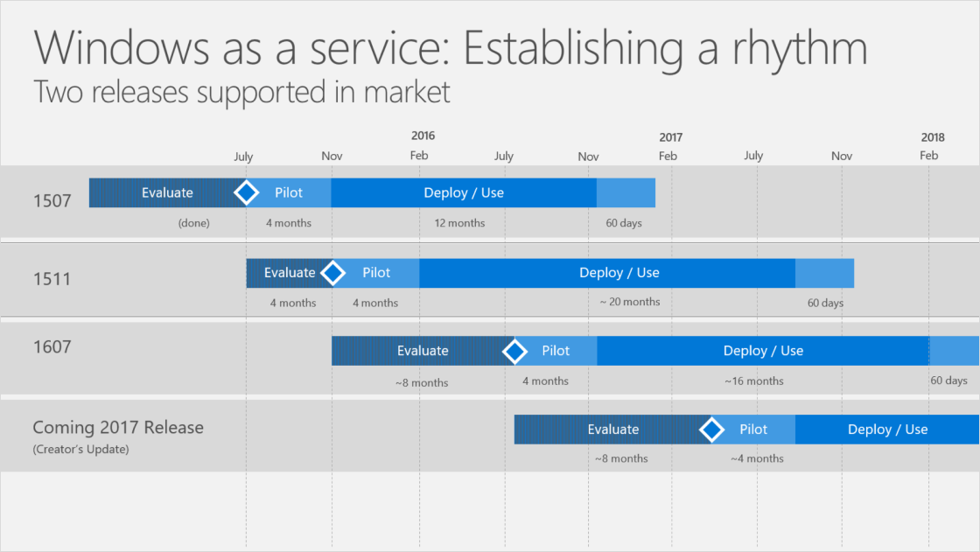Select the Evaluate bar in the 1607 row
Screen dimensions: 980x552
point(423,351)
